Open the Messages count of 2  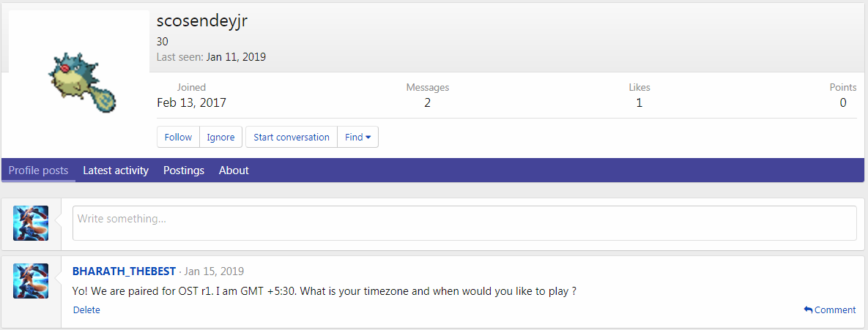point(427,103)
